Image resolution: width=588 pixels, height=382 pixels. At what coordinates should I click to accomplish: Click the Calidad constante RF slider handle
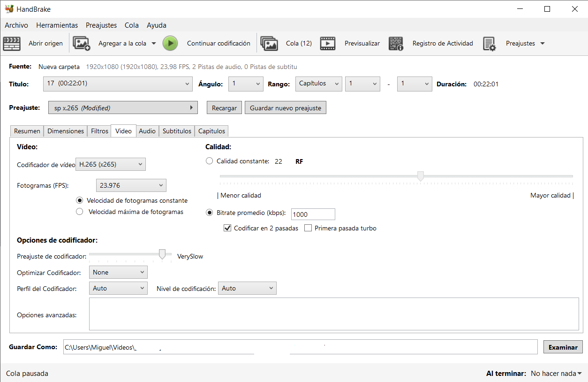(x=421, y=176)
